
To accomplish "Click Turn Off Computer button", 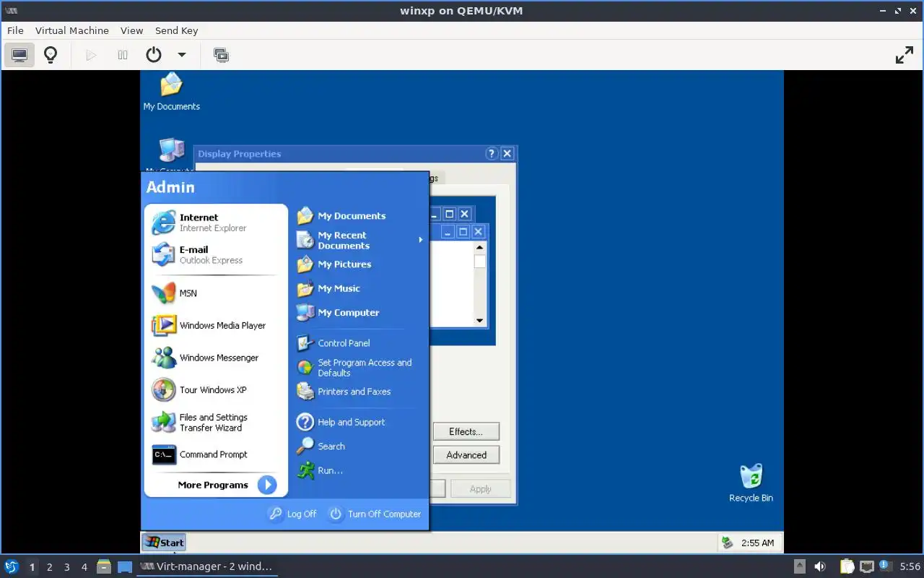I will (x=375, y=514).
